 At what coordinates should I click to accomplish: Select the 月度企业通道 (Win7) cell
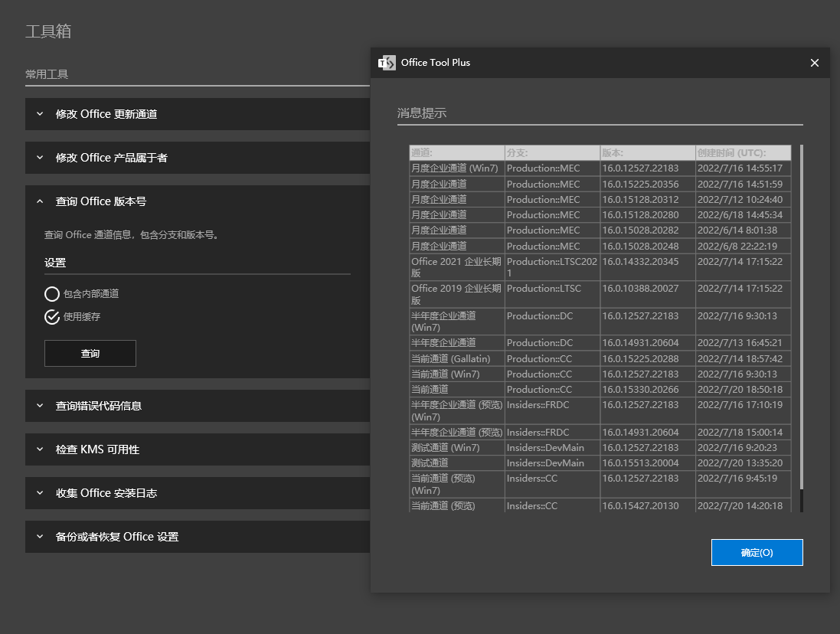pyautogui.click(x=457, y=168)
